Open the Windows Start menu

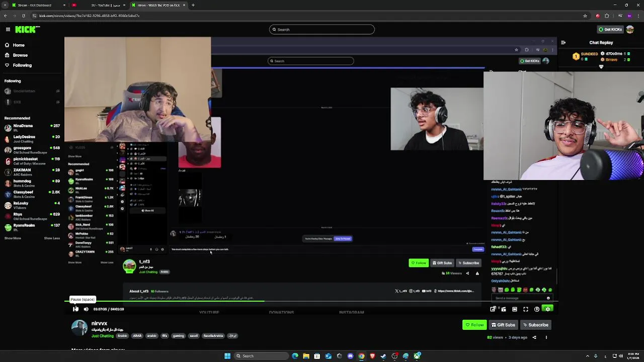(x=227, y=356)
